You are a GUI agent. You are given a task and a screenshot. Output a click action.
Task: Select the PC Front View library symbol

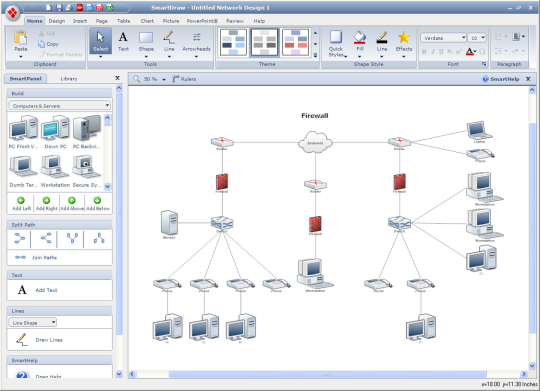pos(24,128)
